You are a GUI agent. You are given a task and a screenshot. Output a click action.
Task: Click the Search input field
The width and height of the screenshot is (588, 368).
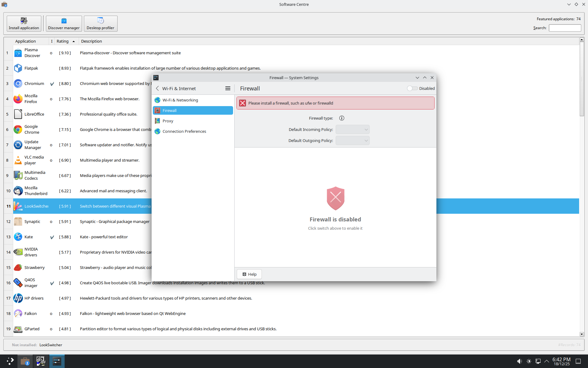click(x=565, y=28)
